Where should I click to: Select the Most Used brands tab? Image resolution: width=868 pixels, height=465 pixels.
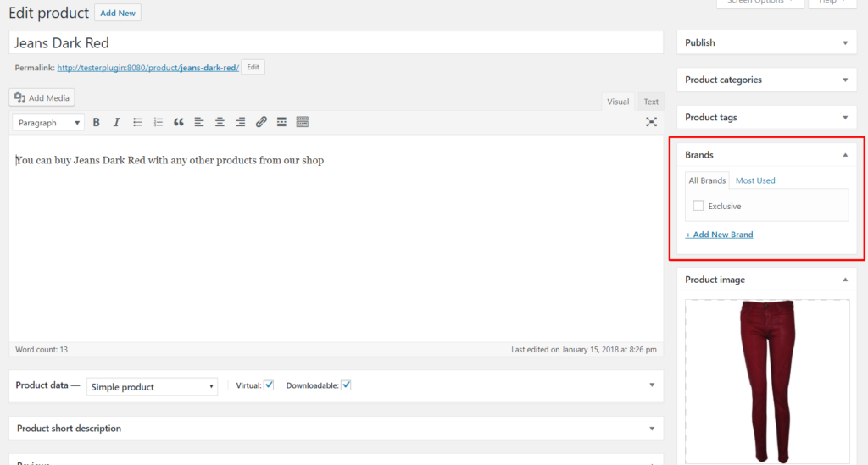755,180
